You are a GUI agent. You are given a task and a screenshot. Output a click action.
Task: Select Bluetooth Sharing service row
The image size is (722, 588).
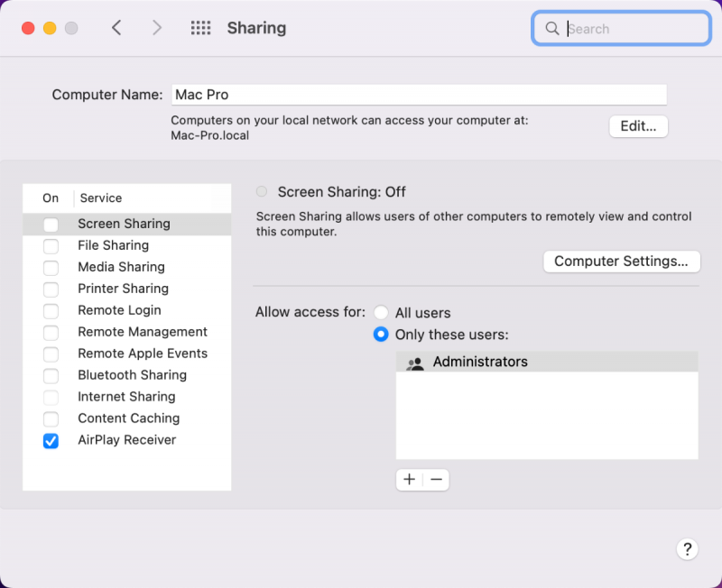132,375
